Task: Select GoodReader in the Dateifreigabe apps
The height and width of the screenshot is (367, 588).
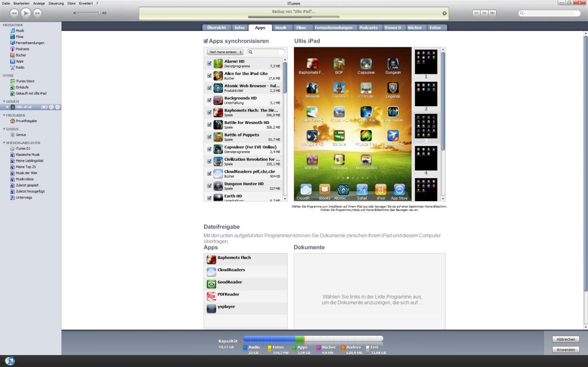Action: click(245, 284)
